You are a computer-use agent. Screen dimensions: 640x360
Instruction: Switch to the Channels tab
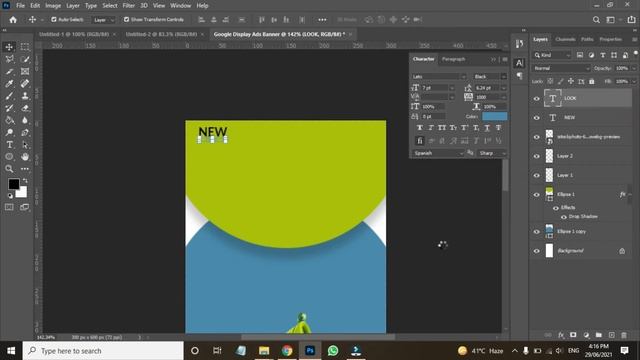pyautogui.click(x=565, y=39)
